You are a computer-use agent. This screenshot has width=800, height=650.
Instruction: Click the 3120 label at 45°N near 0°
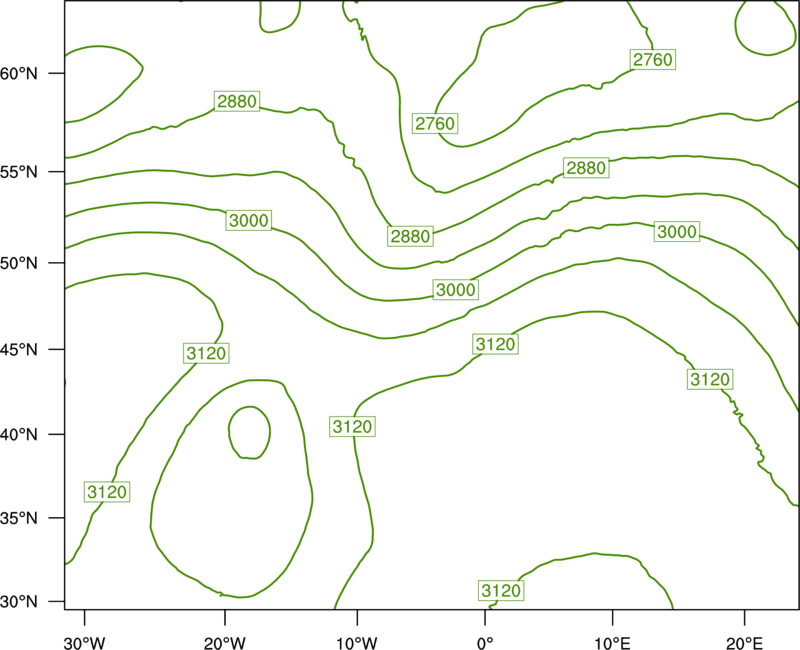point(495,344)
